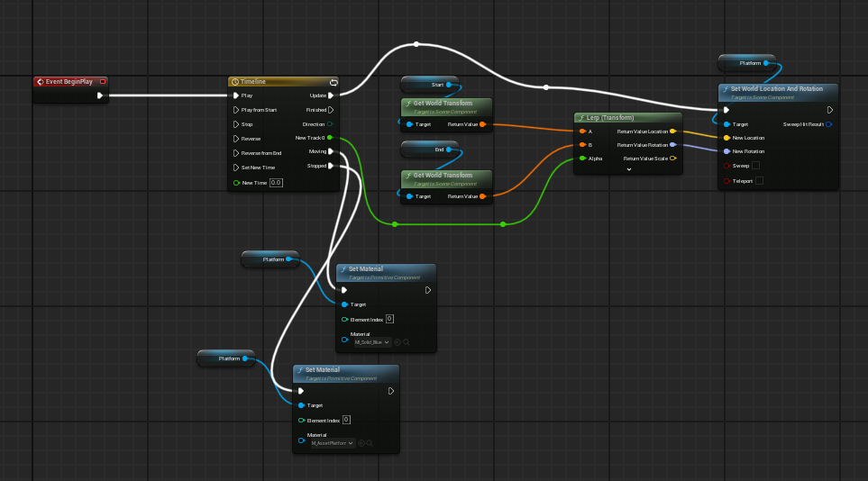Expand the Lerp (Transform) node chevron
The image size is (868, 481).
(629, 169)
